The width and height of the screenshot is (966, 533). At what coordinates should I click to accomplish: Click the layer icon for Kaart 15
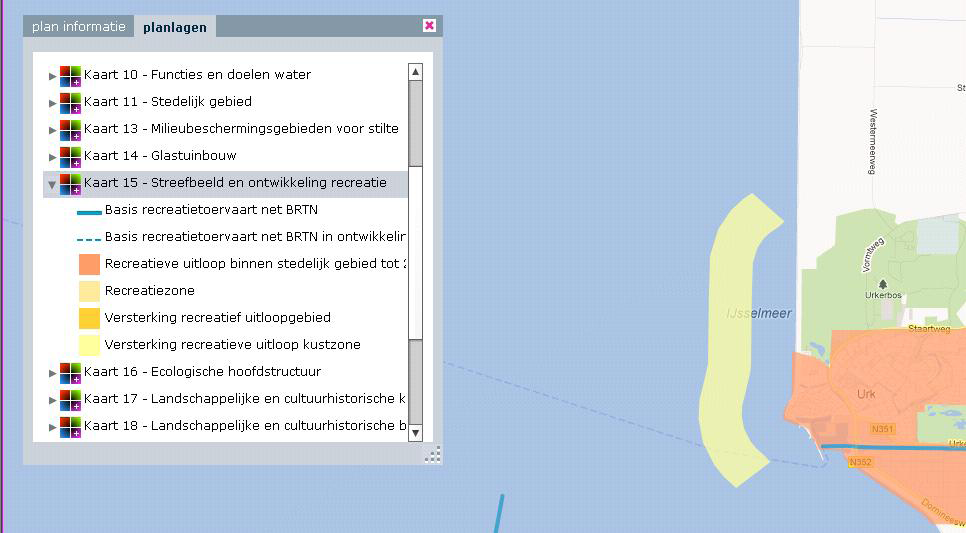click(70, 183)
